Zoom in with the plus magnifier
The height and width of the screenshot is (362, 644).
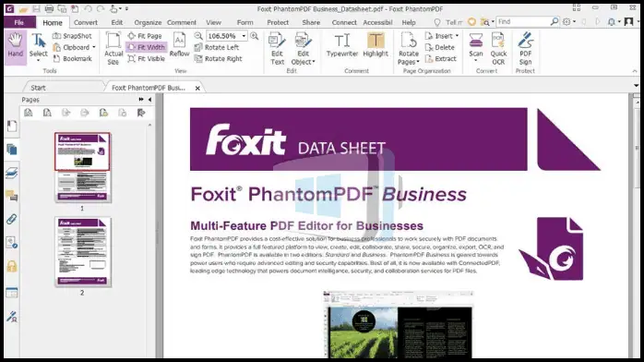point(255,36)
